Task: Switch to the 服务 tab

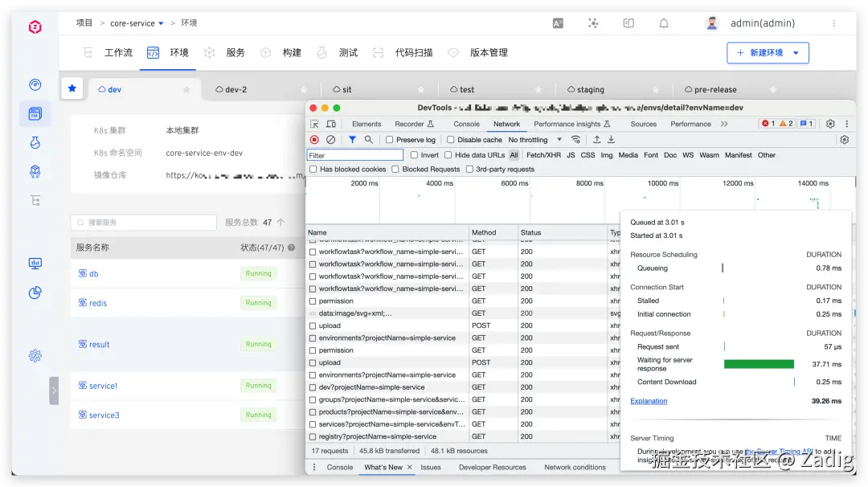Action: [235, 52]
